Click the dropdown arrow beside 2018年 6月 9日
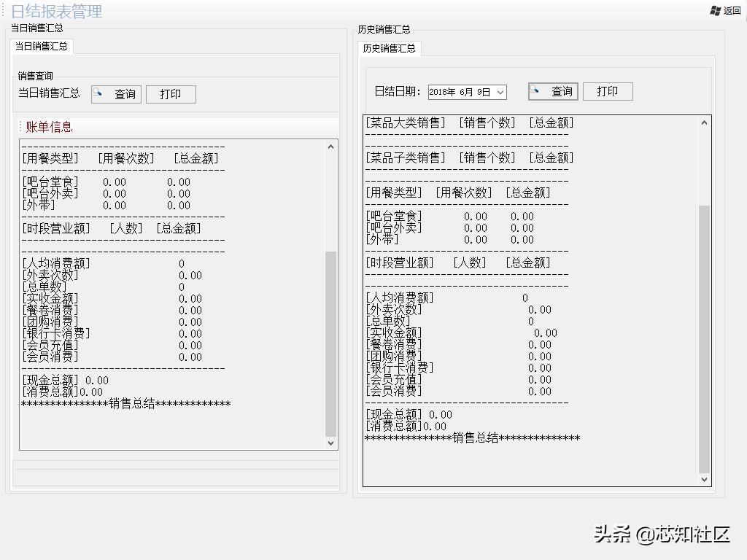 (x=502, y=92)
